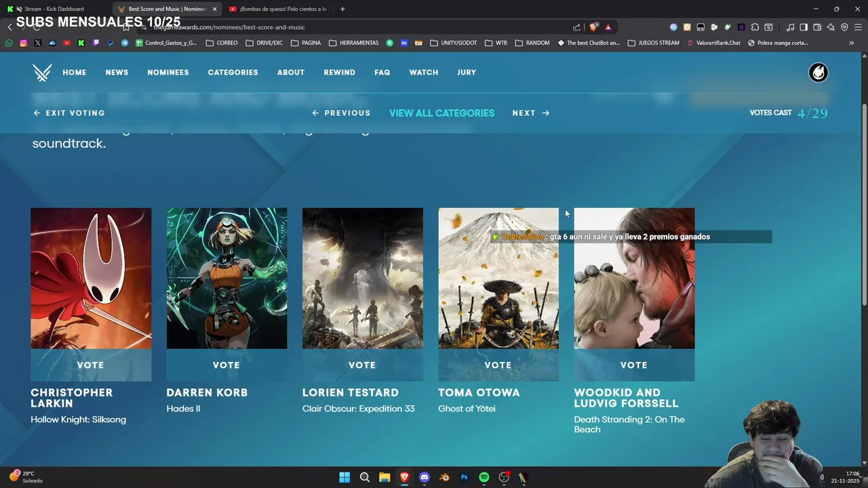The height and width of the screenshot is (488, 868).
Task: Click the browser back arrow
Action: [x=9, y=27]
